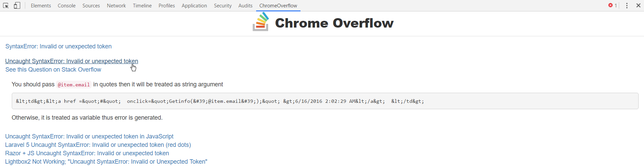Open the DevTools three-dot customize menu
The image size is (644, 166).
click(627, 6)
